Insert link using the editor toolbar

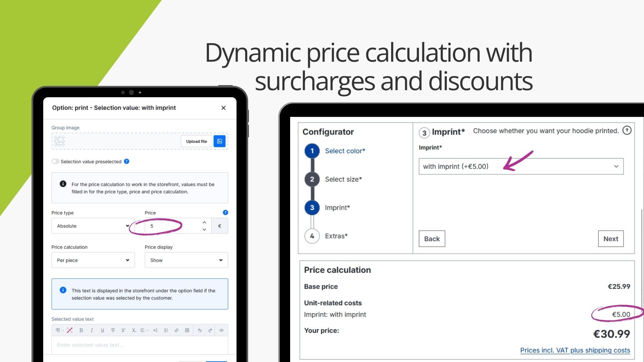pyautogui.click(x=176, y=330)
